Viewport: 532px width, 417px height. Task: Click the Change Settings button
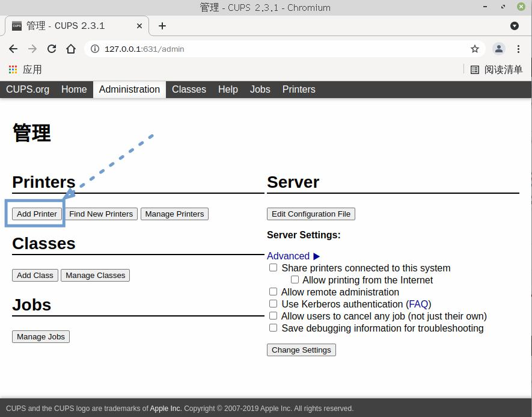click(x=301, y=350)
